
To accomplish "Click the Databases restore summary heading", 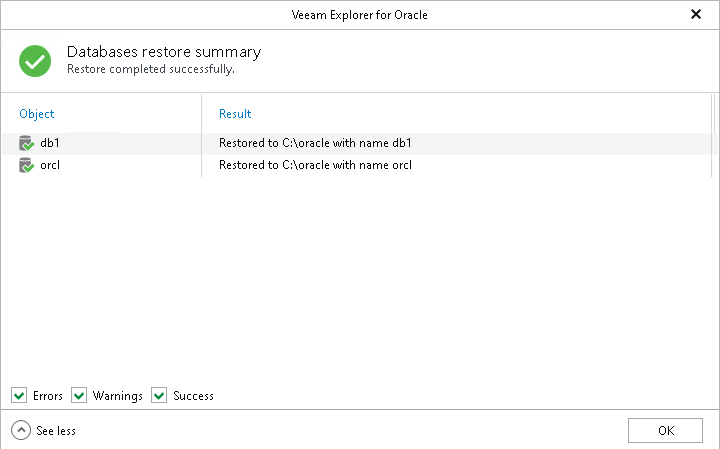I will [x=163, y=52].
